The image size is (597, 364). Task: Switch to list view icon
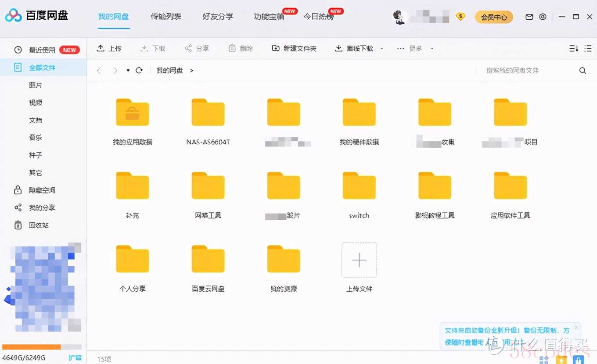(588, 49)
